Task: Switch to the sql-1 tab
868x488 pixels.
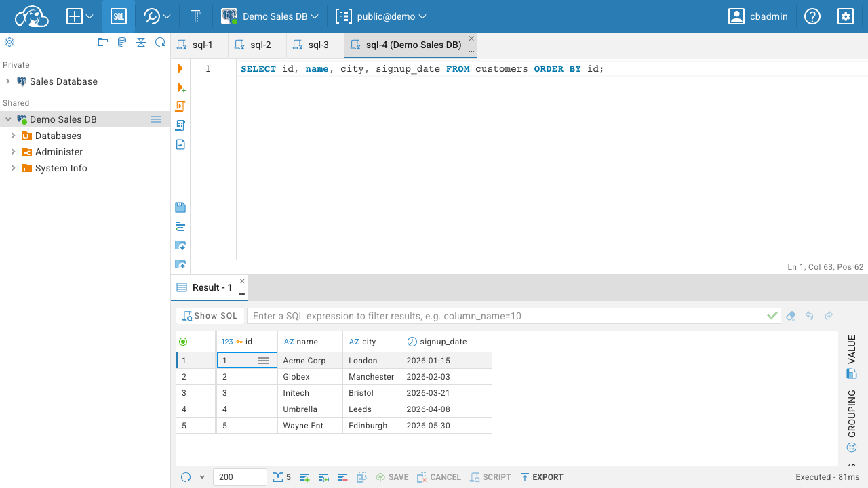Action: tap(199, 45)
